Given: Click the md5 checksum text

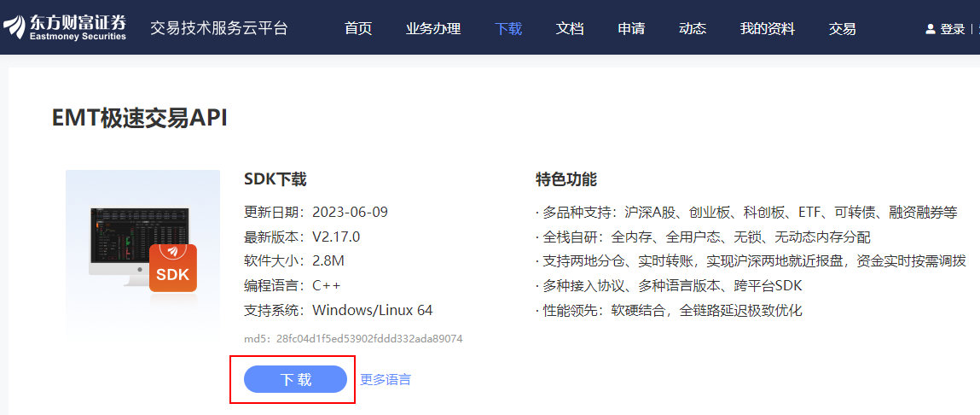Looking at the screenshot, I should pos(353,339).
